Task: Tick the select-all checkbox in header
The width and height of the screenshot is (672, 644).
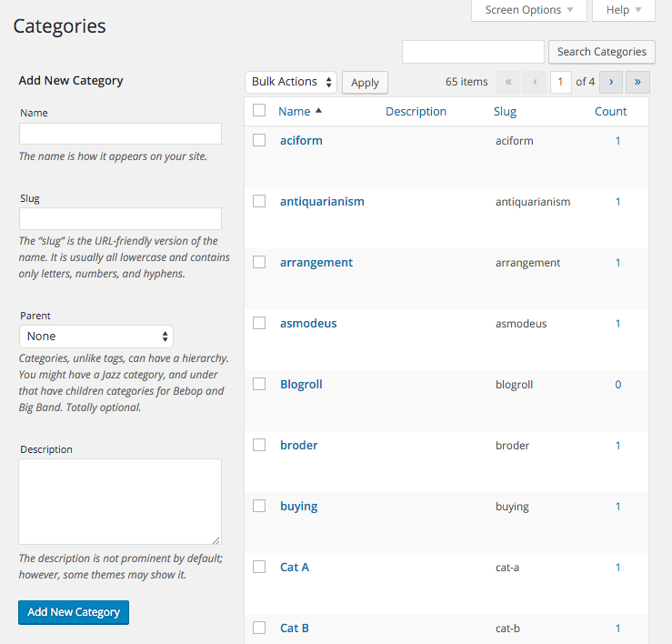Action: point(259,111)
